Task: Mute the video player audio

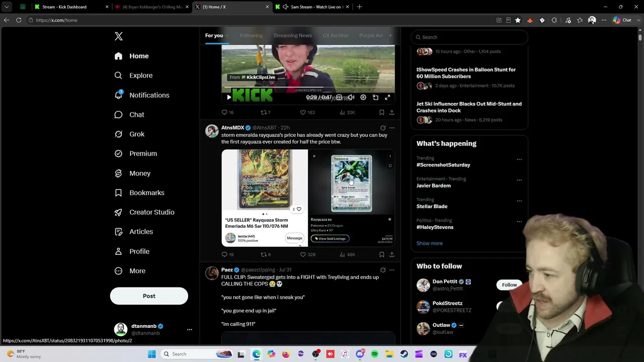Action: [x=351, y=98]
